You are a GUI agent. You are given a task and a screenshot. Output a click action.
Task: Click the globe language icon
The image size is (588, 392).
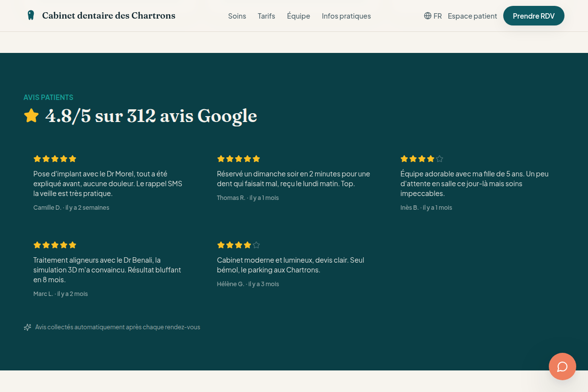428,16
